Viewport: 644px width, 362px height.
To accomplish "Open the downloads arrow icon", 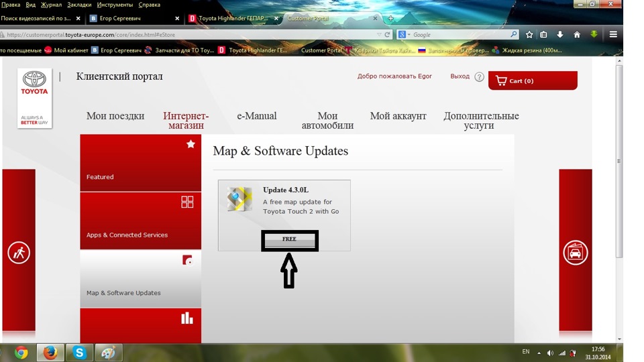I will pyautogui.click(x=559, y=35).
